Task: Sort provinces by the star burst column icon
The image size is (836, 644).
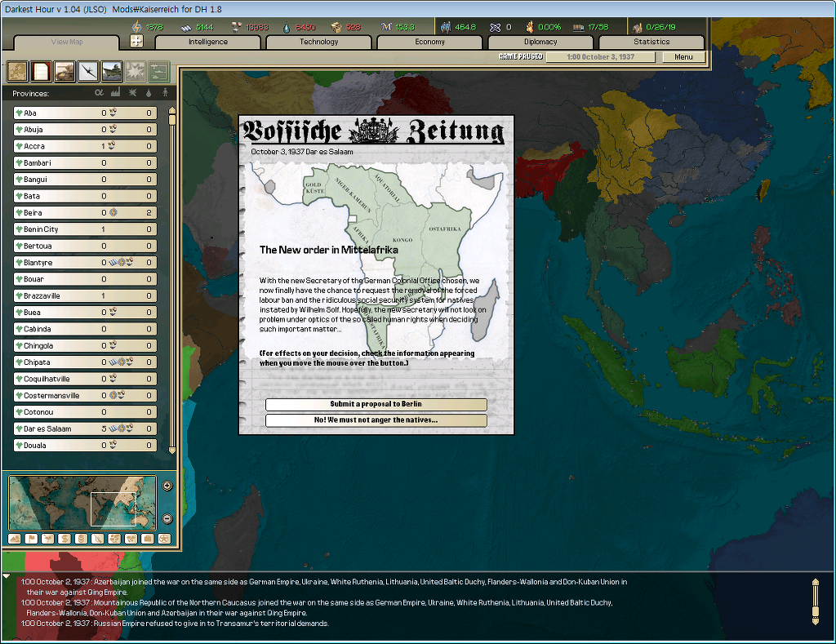Action: (133, 93)
